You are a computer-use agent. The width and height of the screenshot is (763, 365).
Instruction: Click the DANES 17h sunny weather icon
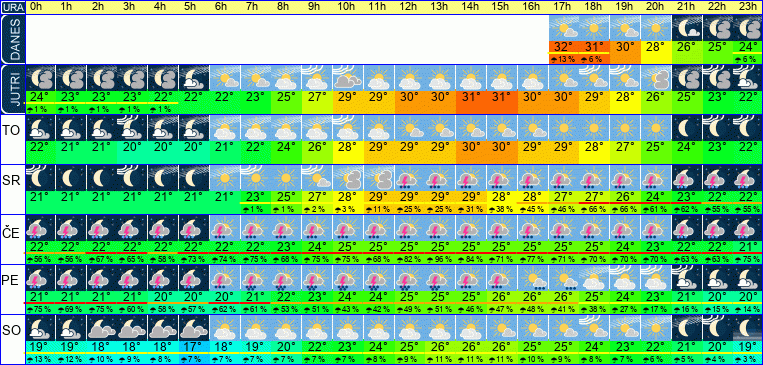tap(564, 28)
